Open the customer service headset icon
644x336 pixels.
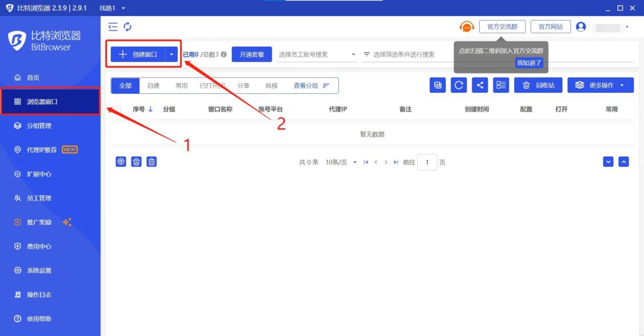click(x=467, y=27)
